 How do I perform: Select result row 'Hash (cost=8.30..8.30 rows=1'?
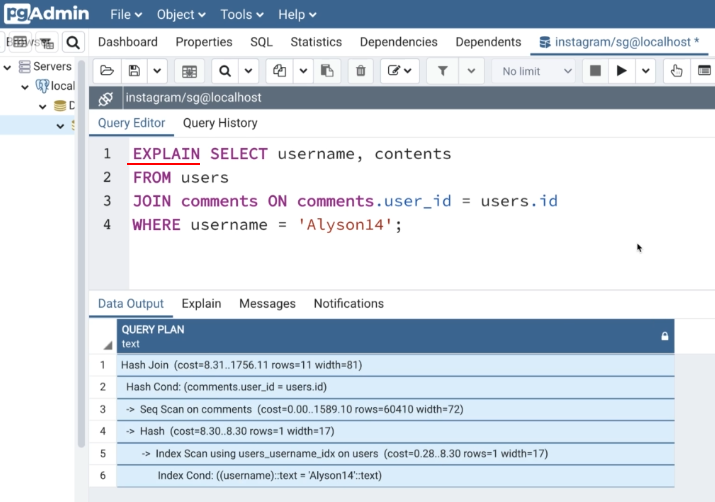(x=395, y=431)
